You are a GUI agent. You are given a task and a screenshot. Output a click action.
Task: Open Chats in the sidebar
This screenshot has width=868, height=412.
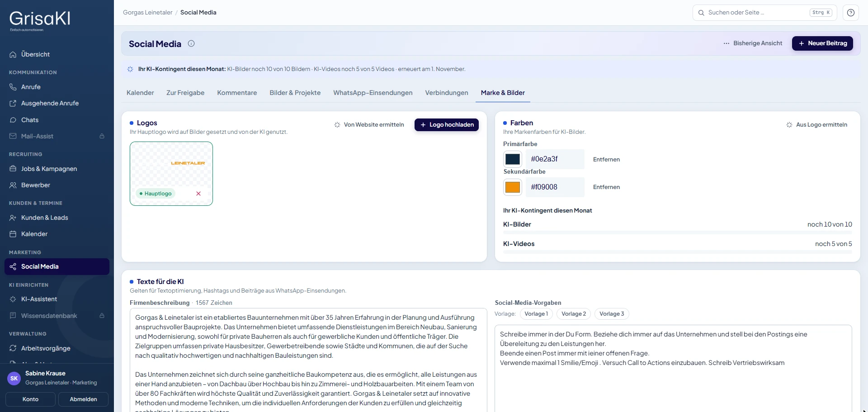[57, 120]
